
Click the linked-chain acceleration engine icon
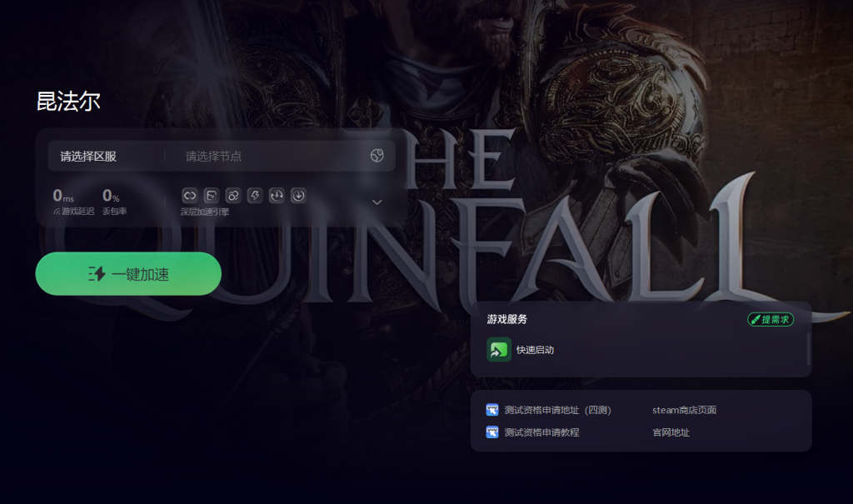(233, 196)
